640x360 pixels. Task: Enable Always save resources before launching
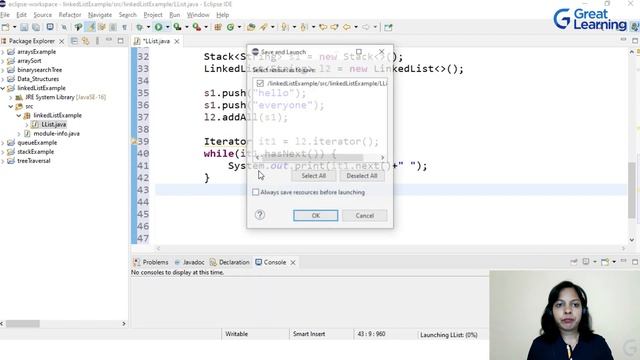[256, 192]
